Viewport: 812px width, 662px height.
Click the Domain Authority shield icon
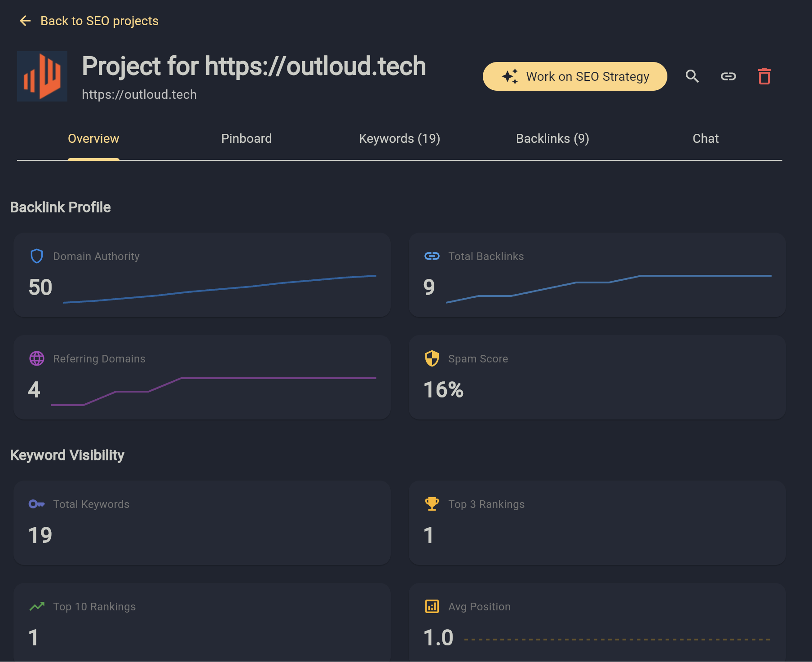[x=37, y=256]
